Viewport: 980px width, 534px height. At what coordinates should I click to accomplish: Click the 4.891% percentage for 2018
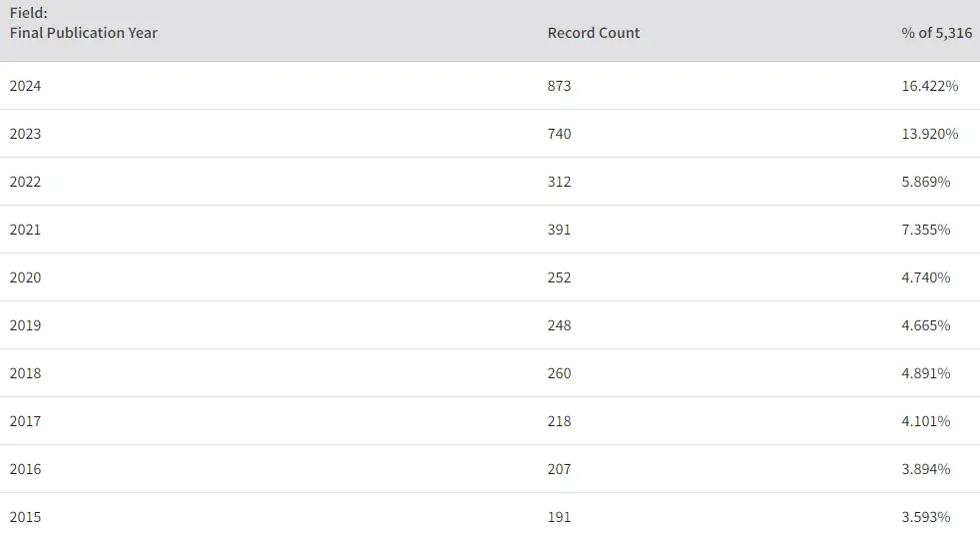926,373
